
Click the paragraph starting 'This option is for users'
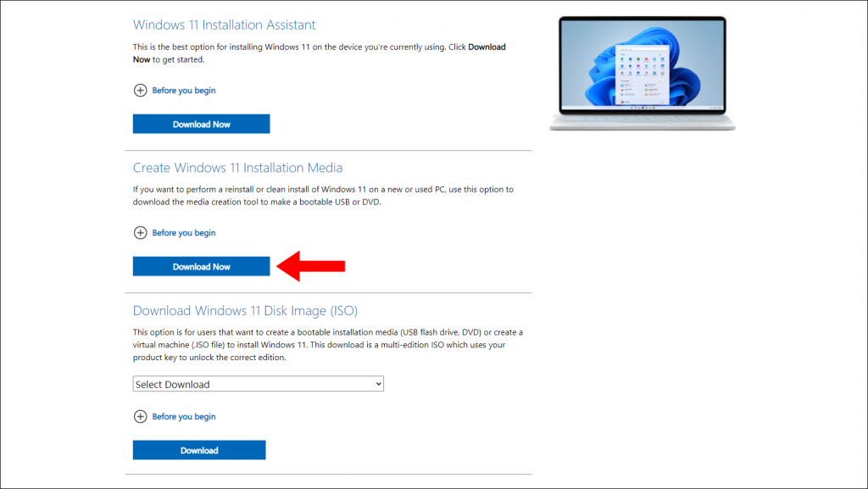328,345
